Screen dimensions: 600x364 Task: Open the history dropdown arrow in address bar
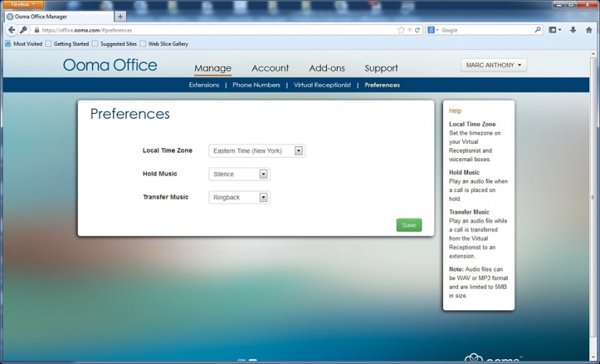click(409, 30)
